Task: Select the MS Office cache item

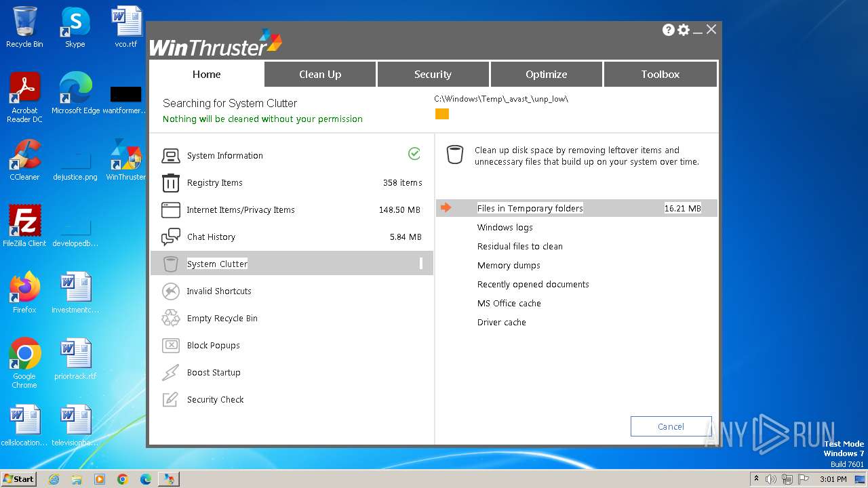Action: click(x=509, y=304)
